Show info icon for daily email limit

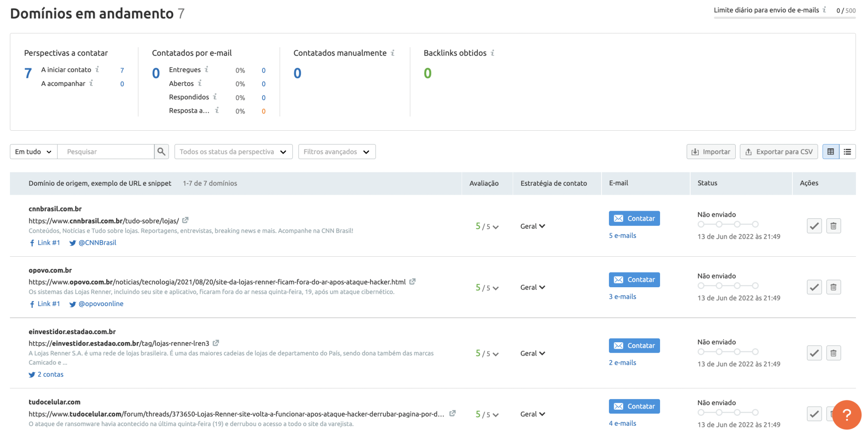tap(825, 9)
